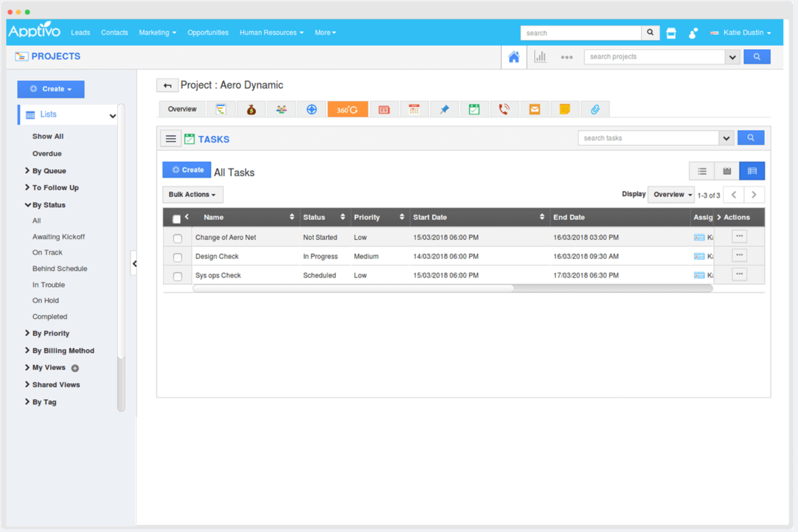Collapse the By Status section

pos(49,205)
